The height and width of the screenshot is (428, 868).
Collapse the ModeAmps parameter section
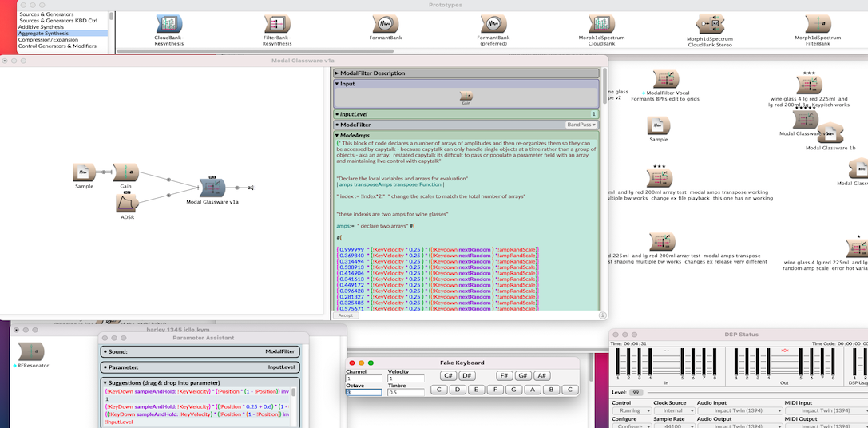[x=336, y=135]
